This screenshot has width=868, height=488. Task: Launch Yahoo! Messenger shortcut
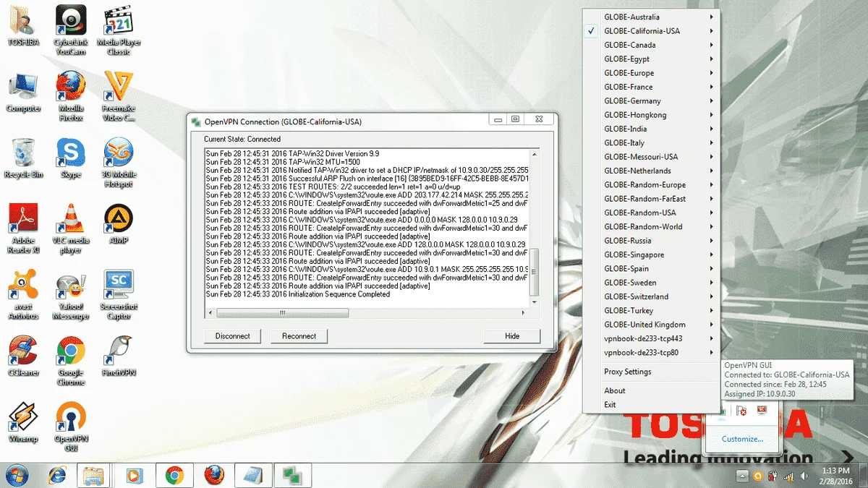click(x=71, y=295)
